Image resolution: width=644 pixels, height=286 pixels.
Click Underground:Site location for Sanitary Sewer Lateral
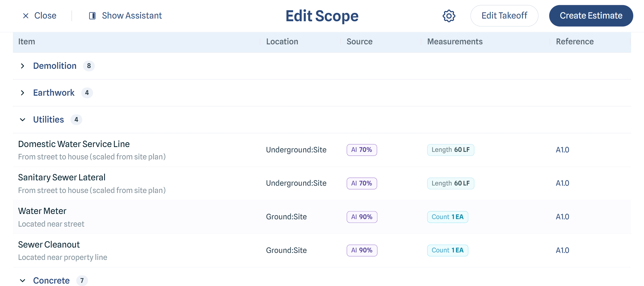296,183
